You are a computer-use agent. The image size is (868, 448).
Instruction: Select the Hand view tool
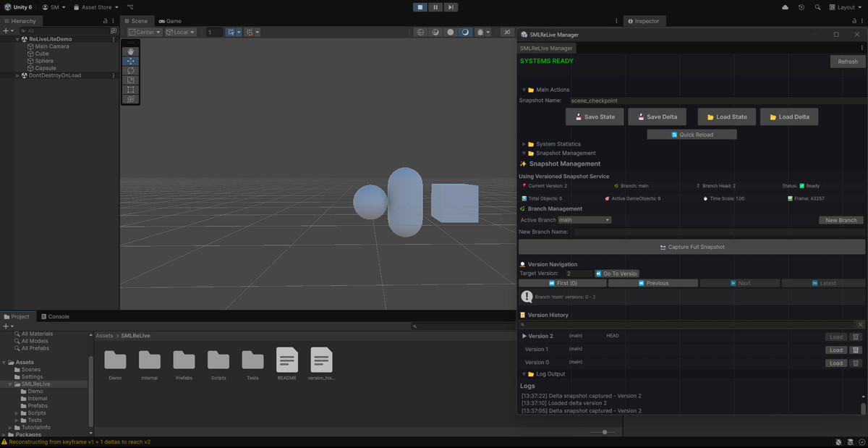131,51
